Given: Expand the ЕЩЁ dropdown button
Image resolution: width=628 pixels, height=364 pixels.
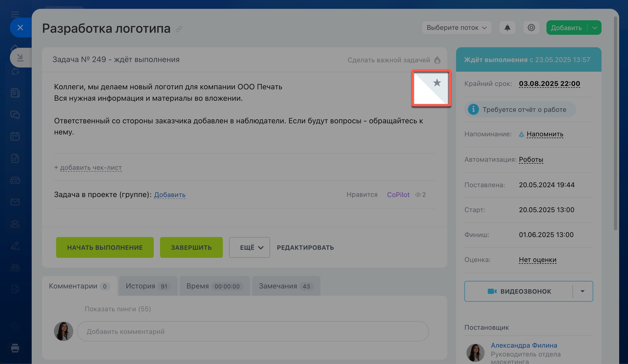Looking at the screenshot, I should coord(249,247).
